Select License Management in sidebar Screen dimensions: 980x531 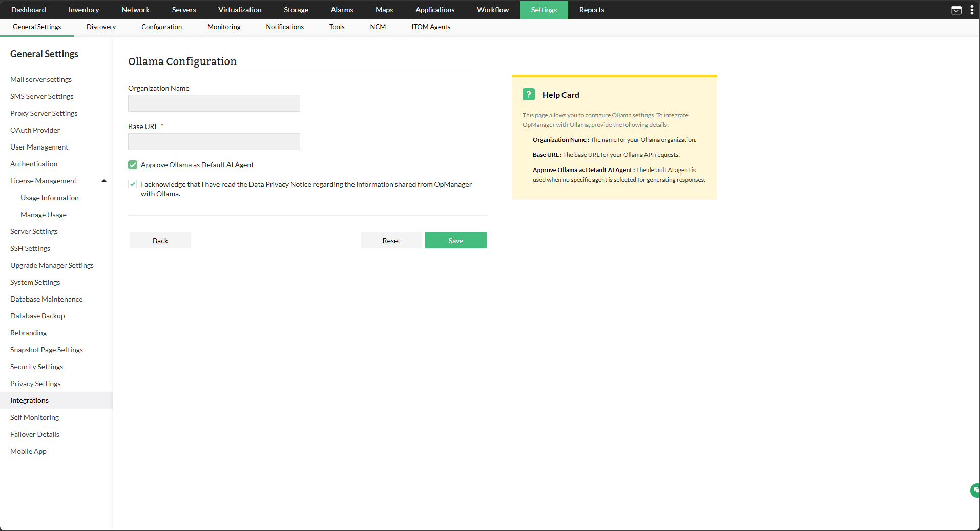pos(43,181)
